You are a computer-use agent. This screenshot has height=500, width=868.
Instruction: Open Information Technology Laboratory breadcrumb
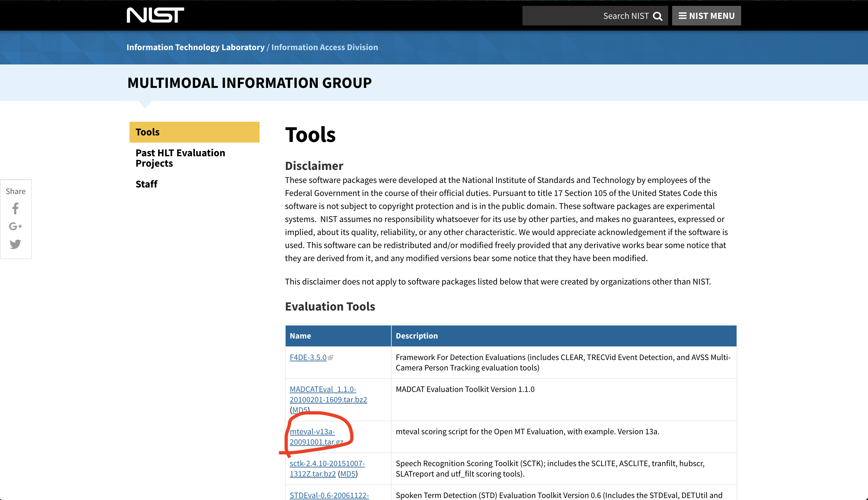coord(195,47)
